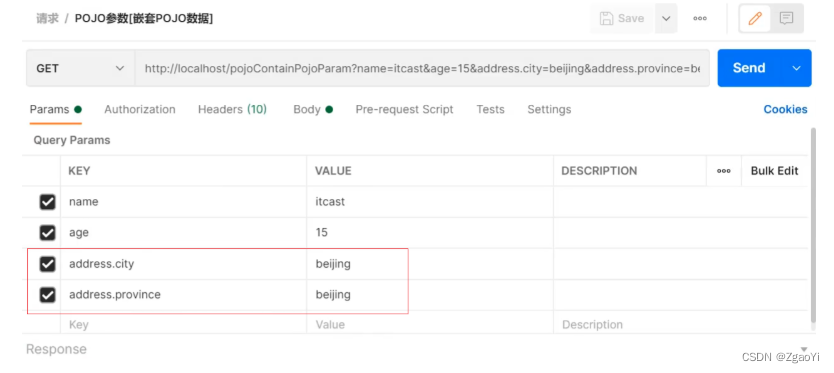Click the 请求 breadcrumb link
Screen dimensions: 834x373
[x=46, y=19]
